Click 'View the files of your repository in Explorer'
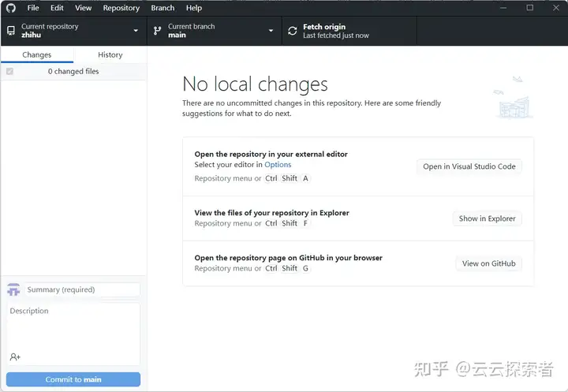568x392 pixels. 271,213
